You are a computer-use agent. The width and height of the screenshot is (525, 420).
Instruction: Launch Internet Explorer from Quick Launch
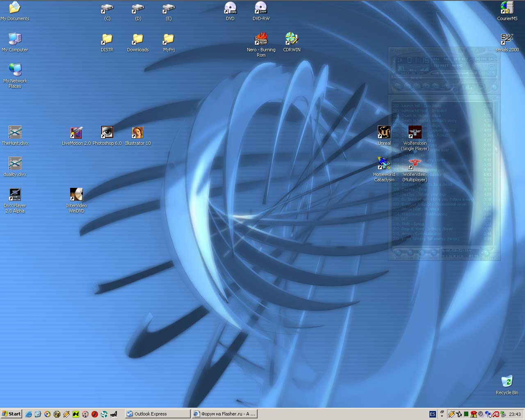[29, 414]
